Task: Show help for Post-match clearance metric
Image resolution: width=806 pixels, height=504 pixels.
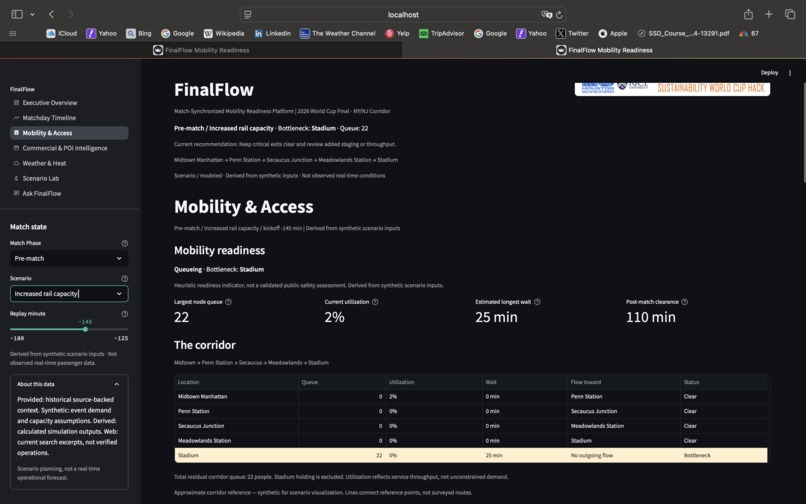Action: coord(684,302)
